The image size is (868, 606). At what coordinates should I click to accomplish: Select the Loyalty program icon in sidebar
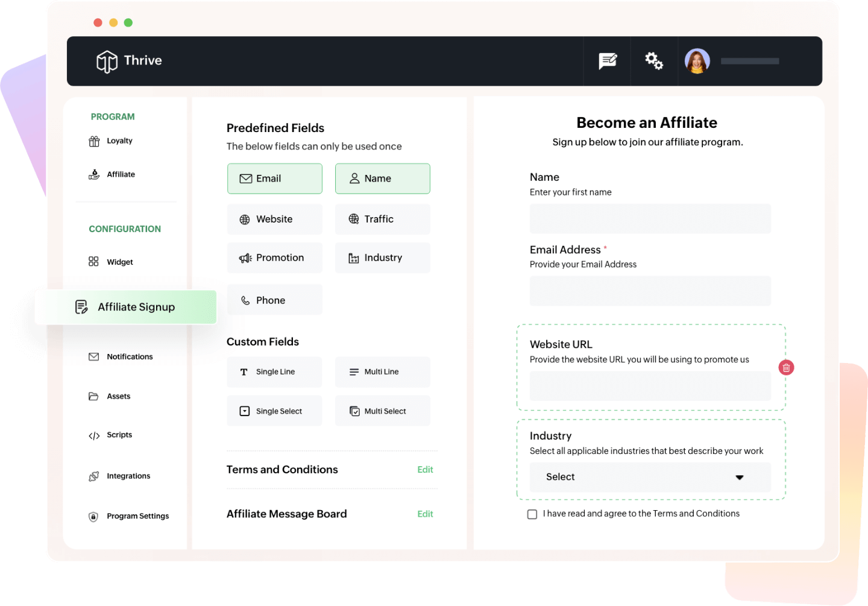click(x=94, y=140)
